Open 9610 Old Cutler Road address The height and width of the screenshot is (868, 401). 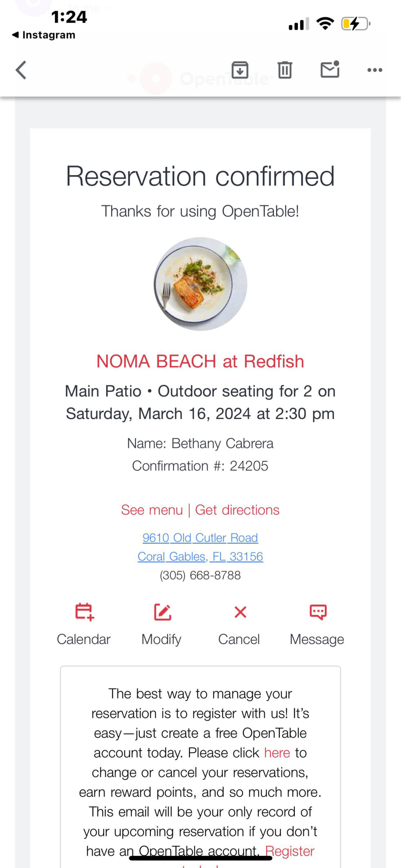pyautogui.click(x=200, y=538)
